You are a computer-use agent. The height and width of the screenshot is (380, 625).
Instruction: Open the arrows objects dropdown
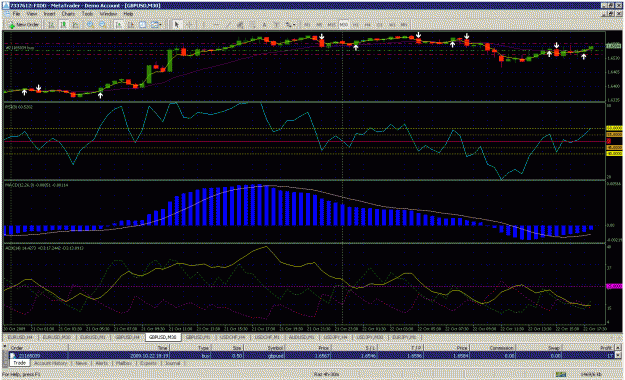(290, 25)
